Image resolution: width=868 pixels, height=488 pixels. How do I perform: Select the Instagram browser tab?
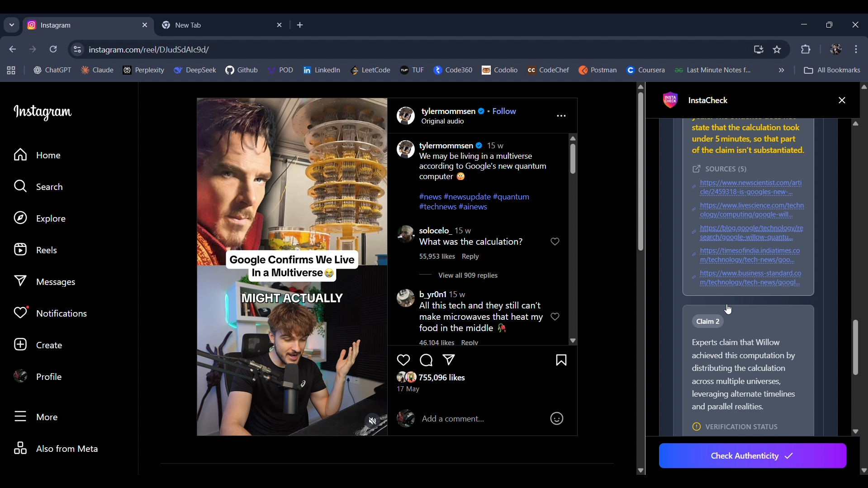[x=88, y=25]
